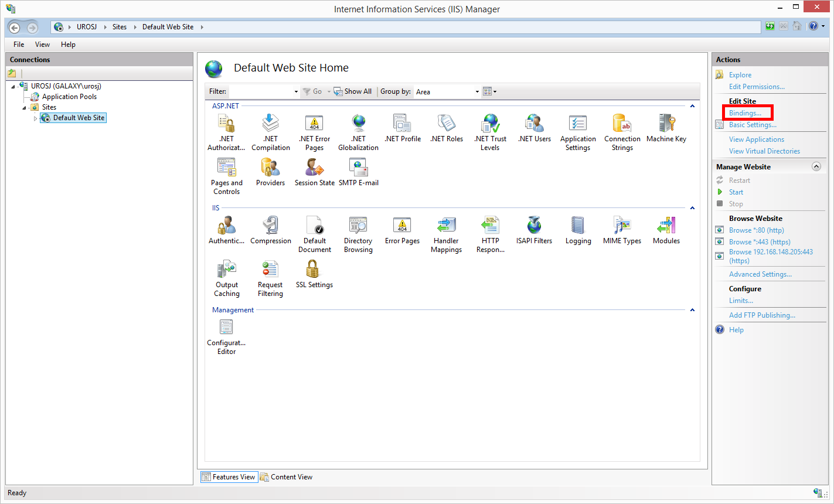The height and width of the screenshot is (504, 834).
Task: Collapse the ASP.NET section
Action: 692,106
